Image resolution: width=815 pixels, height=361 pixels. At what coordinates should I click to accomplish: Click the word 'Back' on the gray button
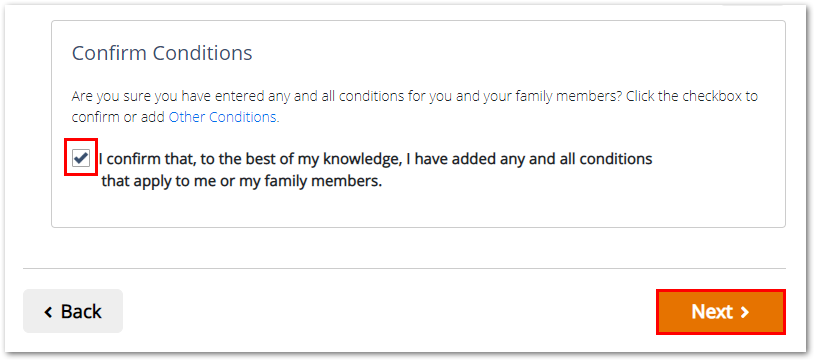click(81, 312)
